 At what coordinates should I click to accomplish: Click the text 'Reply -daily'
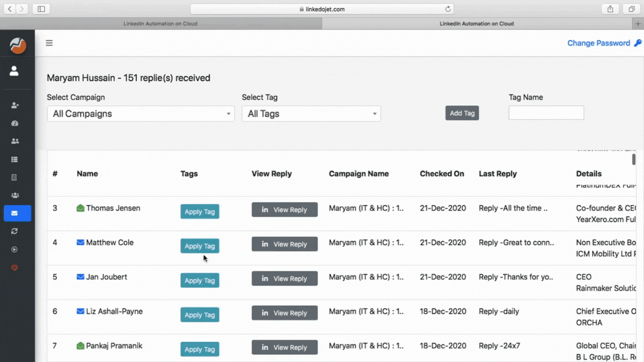click(499, 311)
